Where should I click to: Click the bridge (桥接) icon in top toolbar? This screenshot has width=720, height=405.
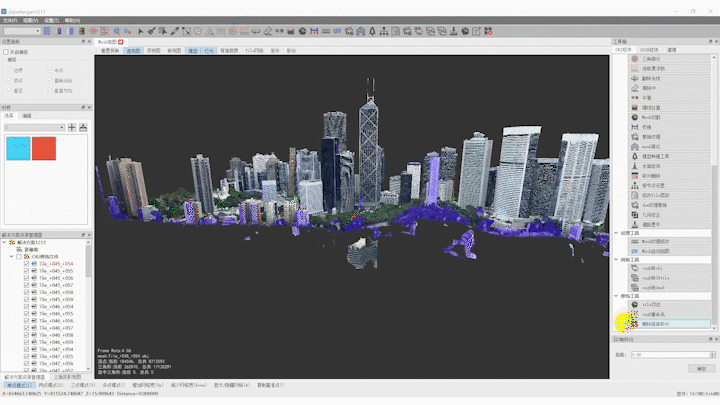tap(314, 31)
